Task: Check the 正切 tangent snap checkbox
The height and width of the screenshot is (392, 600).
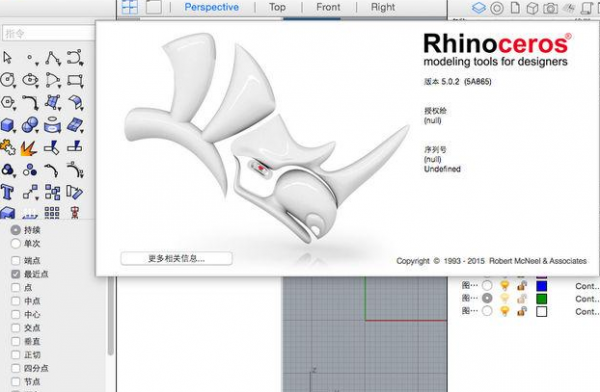Action: click(x=16, y=355)
